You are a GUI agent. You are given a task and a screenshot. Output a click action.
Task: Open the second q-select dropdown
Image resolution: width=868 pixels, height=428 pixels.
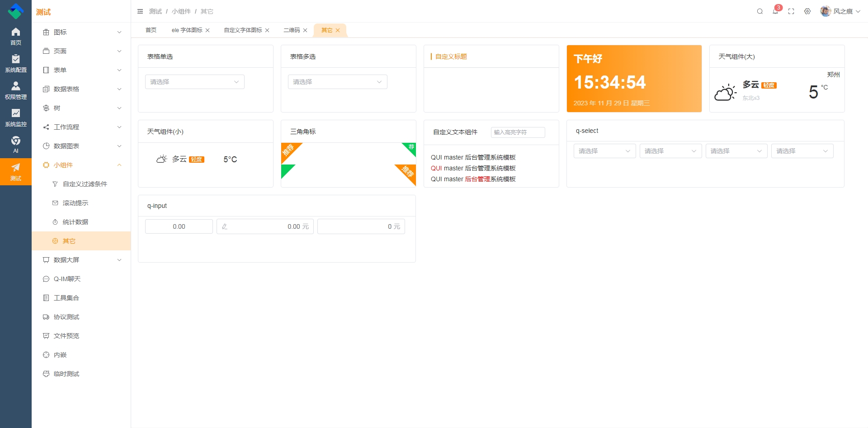click(x=671, y=151)
